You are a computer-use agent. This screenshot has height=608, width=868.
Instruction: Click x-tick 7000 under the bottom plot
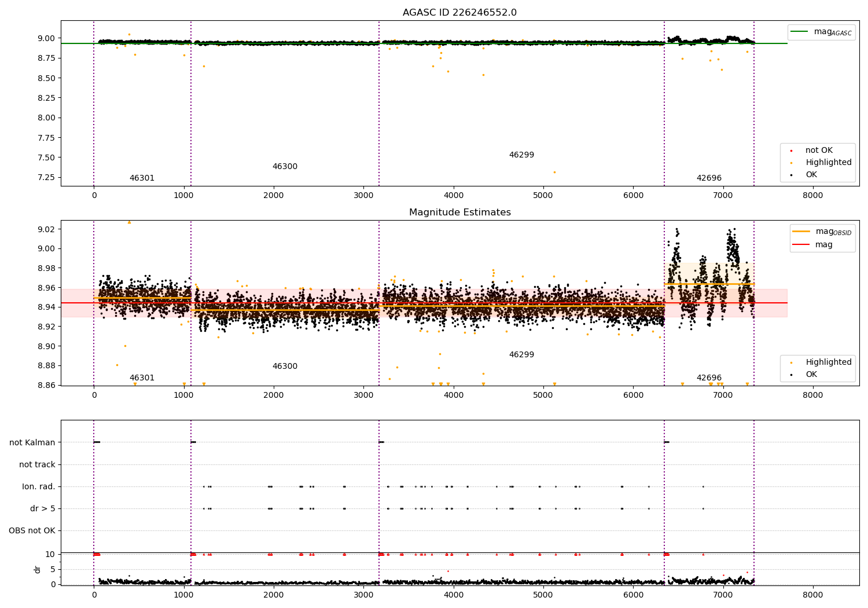point(723,595)
